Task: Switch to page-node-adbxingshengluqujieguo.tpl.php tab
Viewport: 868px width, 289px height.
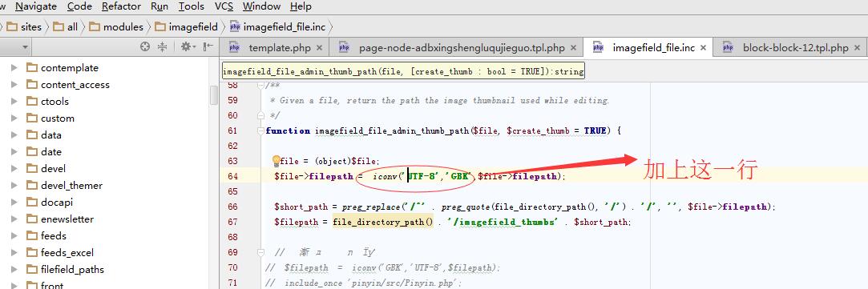Action: pyautogui.click(x=462, y=48)
